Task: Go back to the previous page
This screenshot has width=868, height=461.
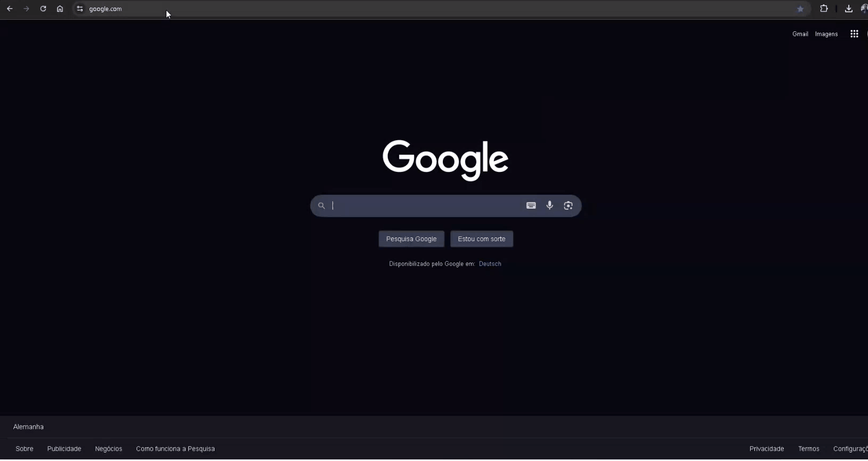Action: click(x=10, y=9)
